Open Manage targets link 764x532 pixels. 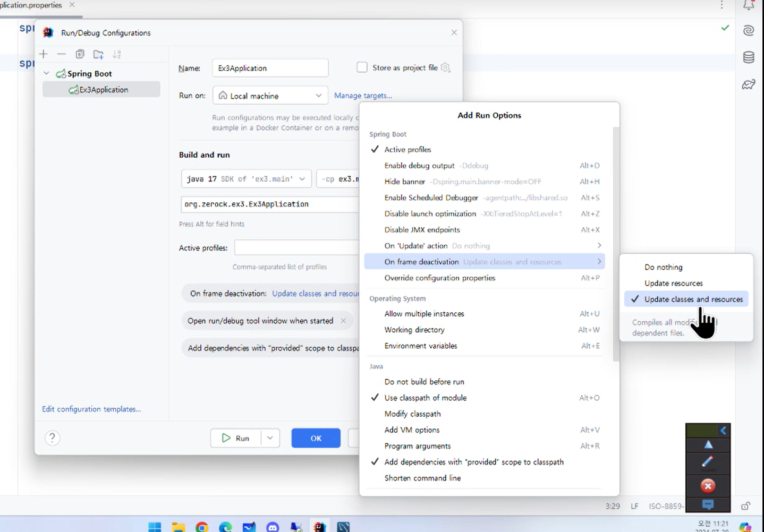(363, 96)
